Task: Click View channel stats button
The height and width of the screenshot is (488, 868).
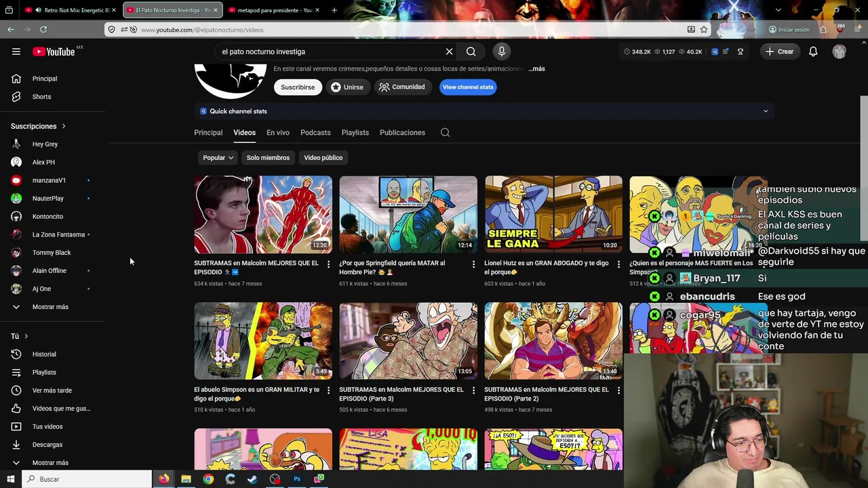Action: pos(468,87)
